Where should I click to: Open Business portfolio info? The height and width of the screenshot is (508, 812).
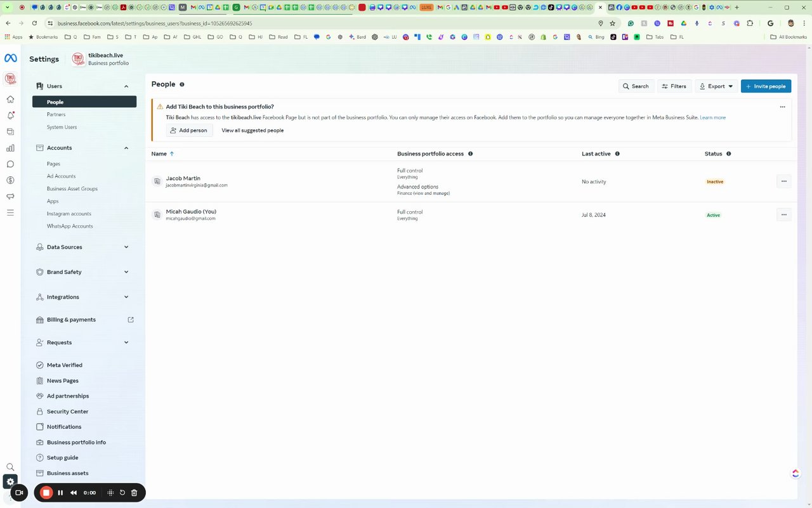76,442
